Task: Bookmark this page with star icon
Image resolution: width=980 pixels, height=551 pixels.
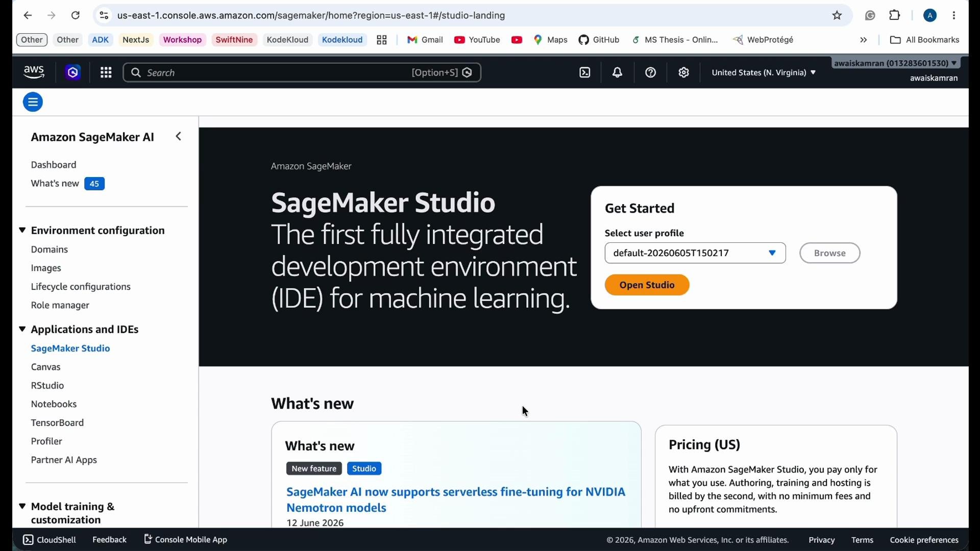Action: (837, 16)
